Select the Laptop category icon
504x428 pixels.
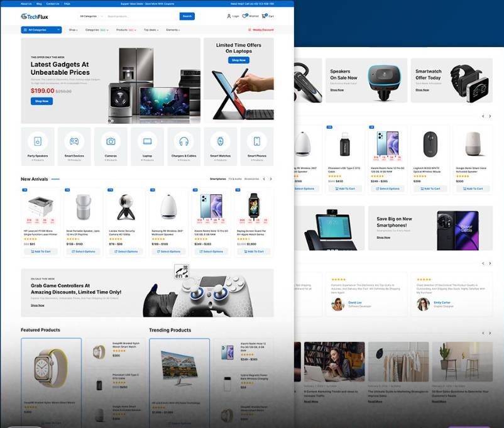(148, 141)
